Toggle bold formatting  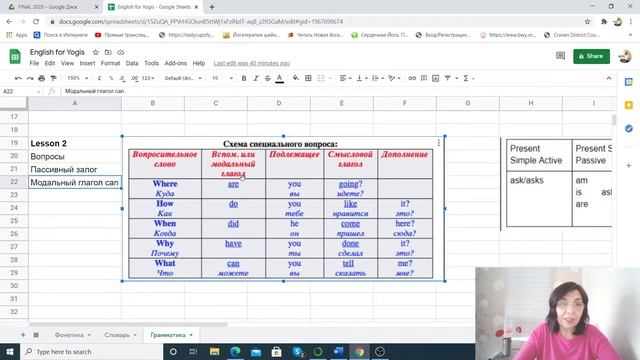click(244, 78)
